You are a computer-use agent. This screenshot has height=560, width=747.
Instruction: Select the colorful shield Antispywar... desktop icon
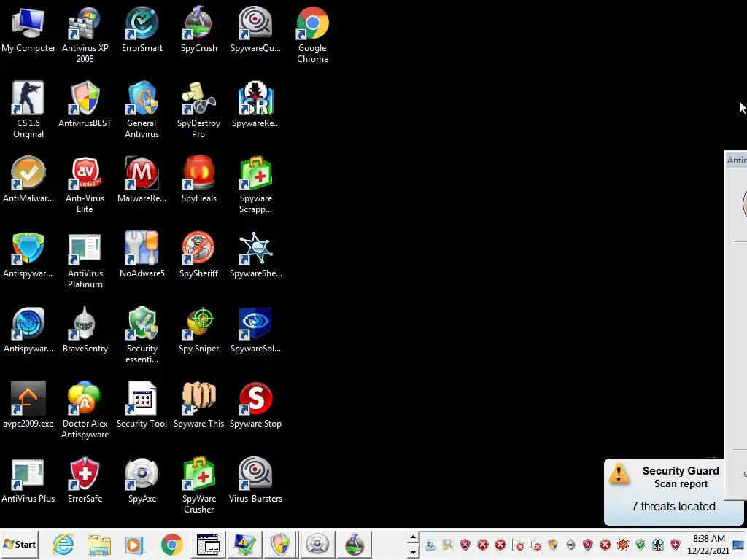click(x=28, y=254)
